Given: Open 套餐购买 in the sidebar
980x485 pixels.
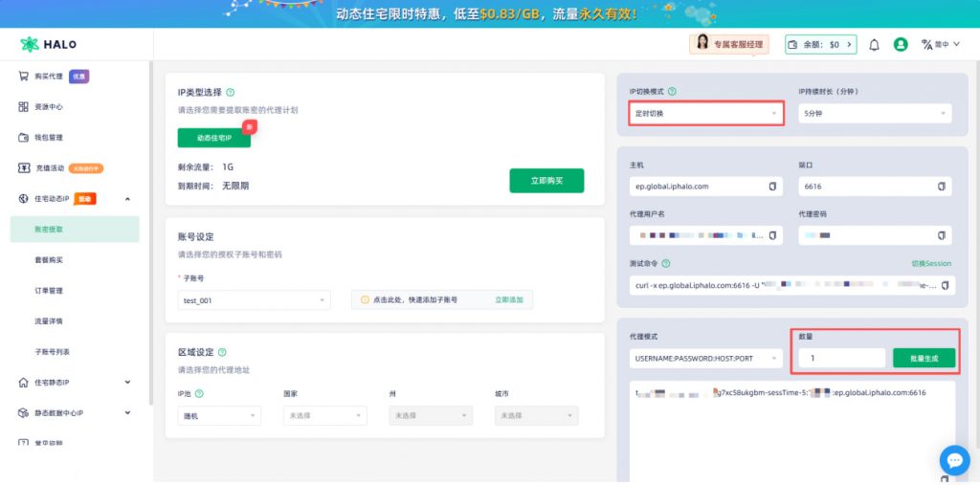Looking at the screenshot, I should [49, 260].
